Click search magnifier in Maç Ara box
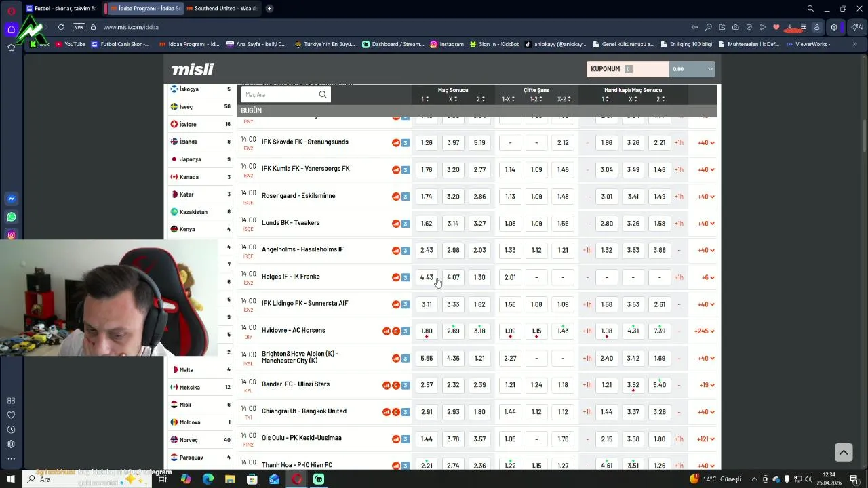 tap(323, 95)
